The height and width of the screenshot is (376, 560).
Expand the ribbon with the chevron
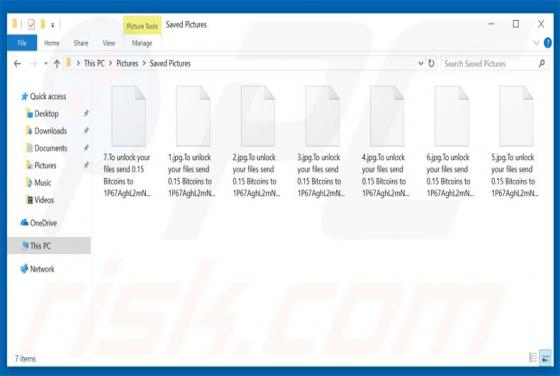click(x=536, y=43)
